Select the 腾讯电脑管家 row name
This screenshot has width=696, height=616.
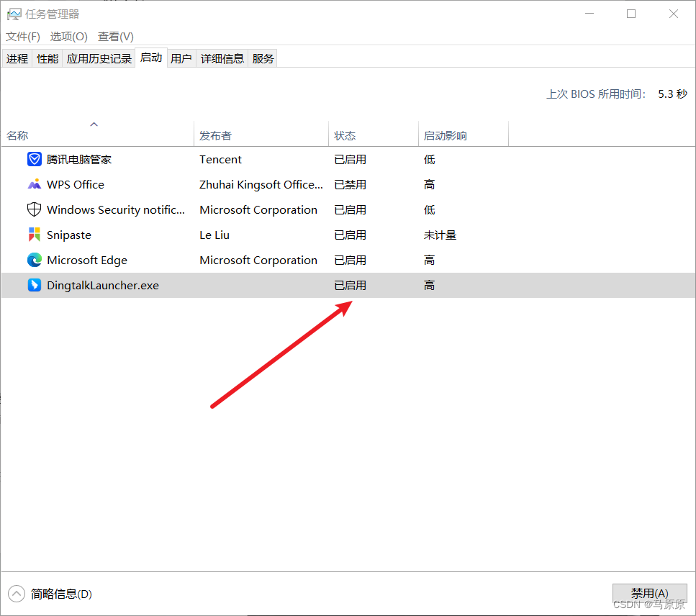(x=79, y=159)
